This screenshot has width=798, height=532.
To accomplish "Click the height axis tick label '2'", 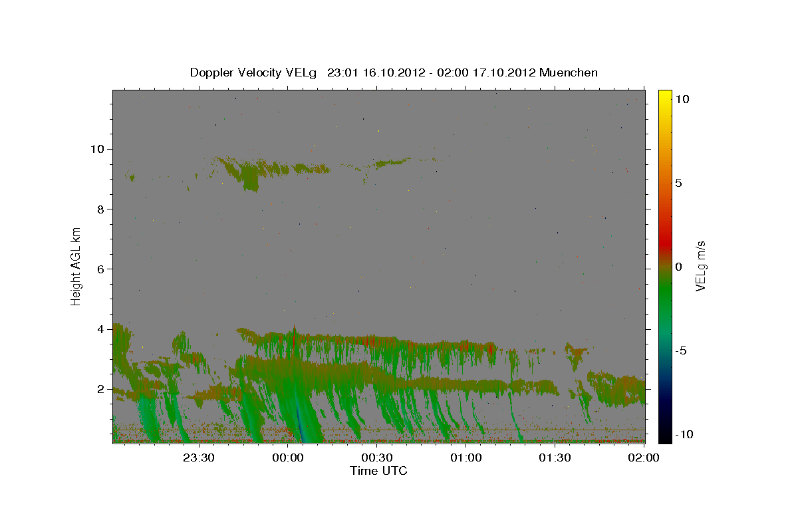I will tap(101, 389).
